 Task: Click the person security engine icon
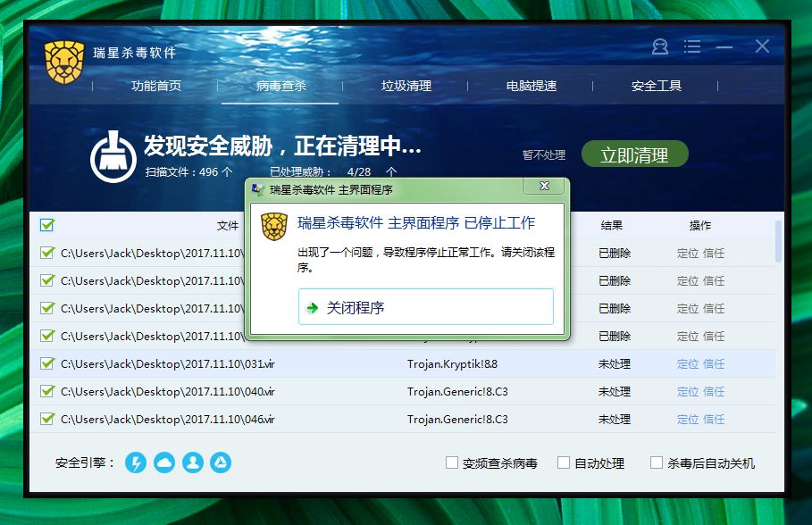(x=193, y=462)
